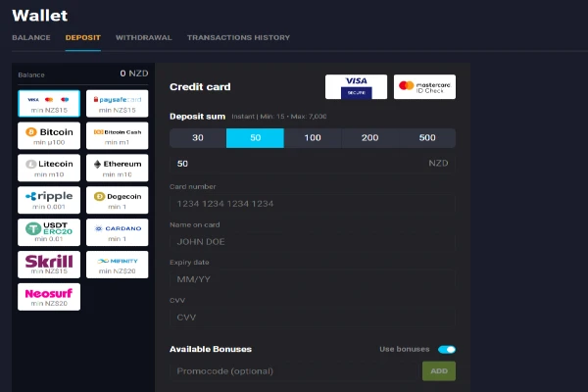Select paysafecard payment tile
This screenshot has height=392, width=588.
118,103
